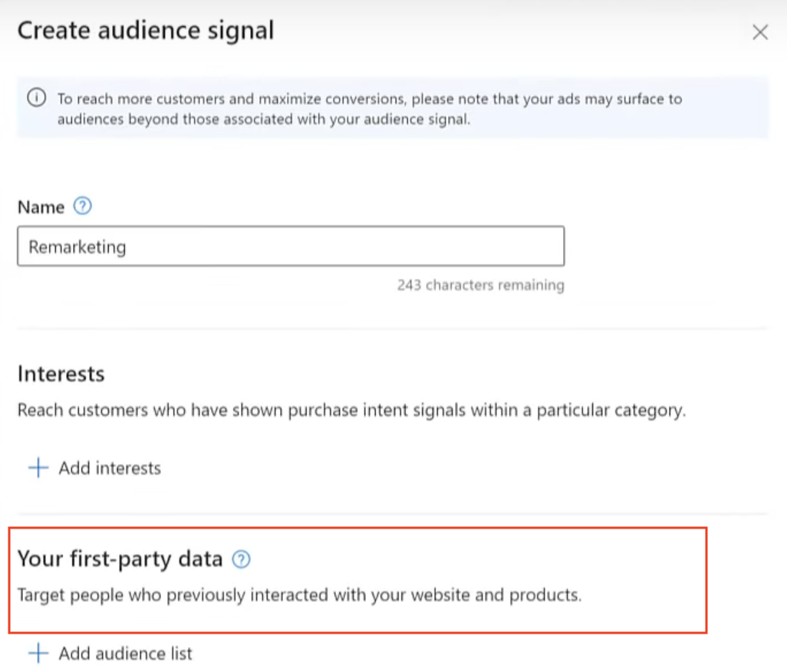
Task: Click the Your first-party data heading
Action: tap(120, 559)
